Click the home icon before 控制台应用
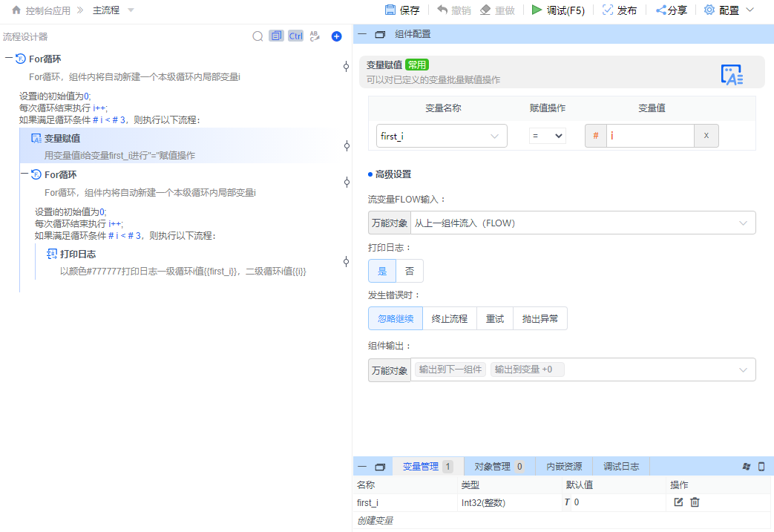 16,10
